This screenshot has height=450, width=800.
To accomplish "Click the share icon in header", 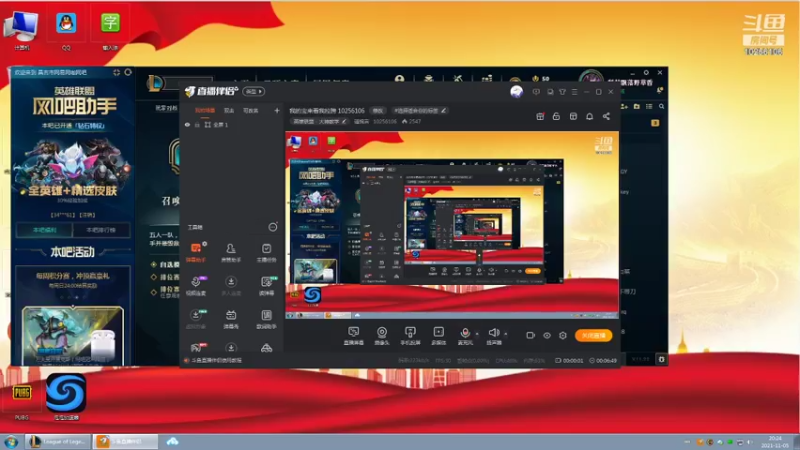I will [x=606, y=116].
